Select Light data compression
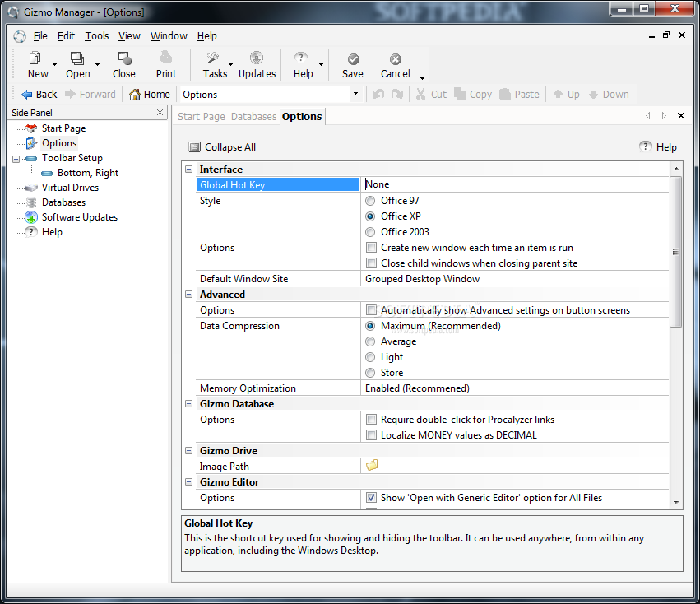The image size is (700, 604). (x=370, y=357)
